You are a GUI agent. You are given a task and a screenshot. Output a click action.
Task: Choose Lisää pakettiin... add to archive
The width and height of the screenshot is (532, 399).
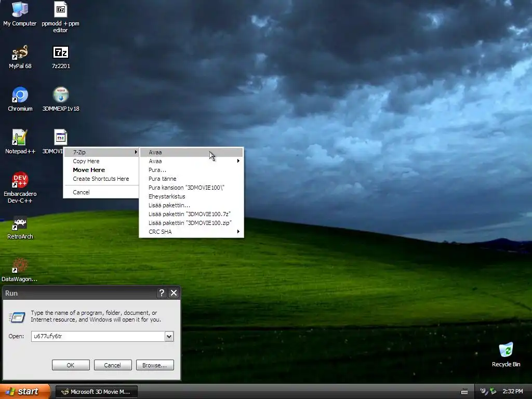pos(191,205)
